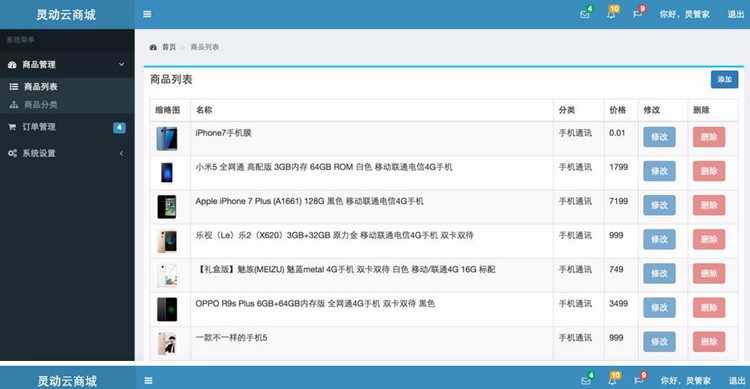Viewport: 750px width, 389px height.
Task: Open 商品分类 in the sidebar
Action: [41, 104]
